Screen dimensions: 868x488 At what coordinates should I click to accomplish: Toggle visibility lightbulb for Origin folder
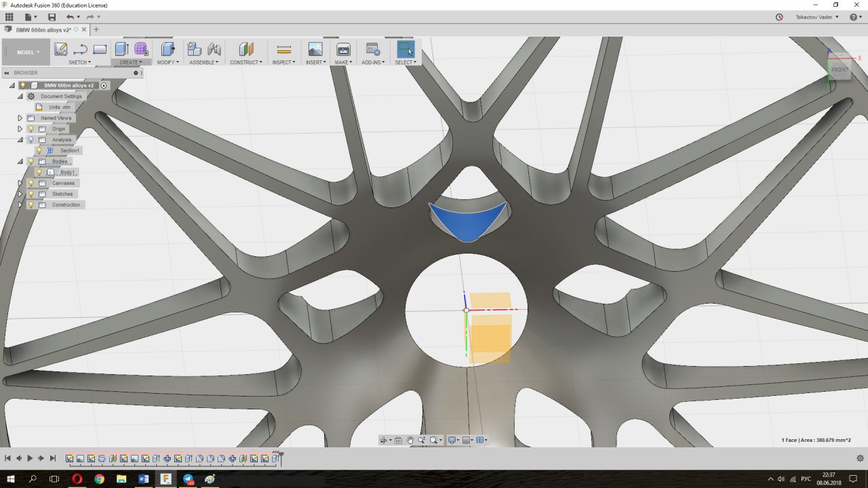coord(31,129)
